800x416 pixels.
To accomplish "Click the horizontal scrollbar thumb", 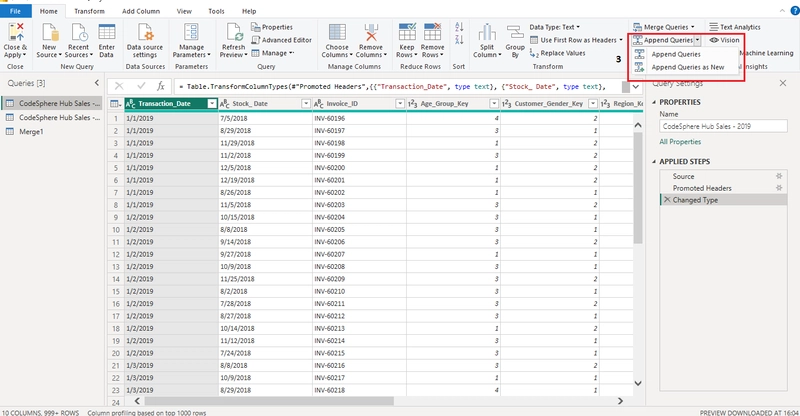I will click(x=269, y=401).
